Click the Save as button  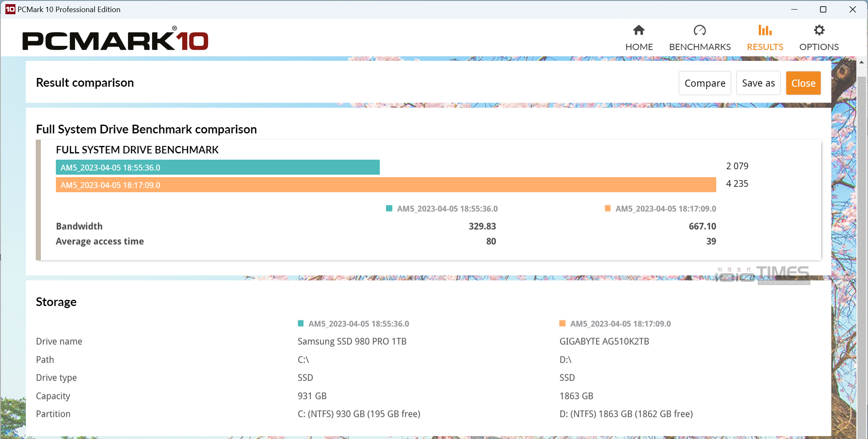(x=758, y=83)
